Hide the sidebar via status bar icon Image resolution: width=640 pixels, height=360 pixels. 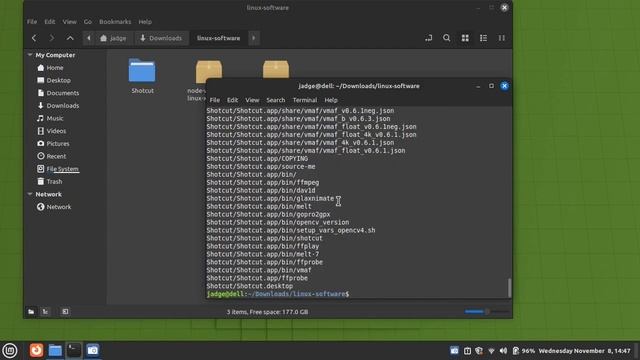(65, 312)
